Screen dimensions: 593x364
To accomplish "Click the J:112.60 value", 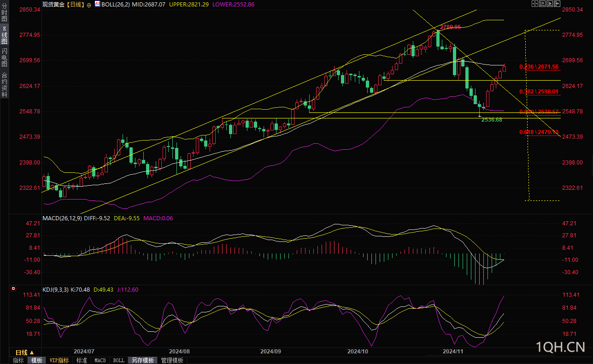I will [x=128, y=290].
